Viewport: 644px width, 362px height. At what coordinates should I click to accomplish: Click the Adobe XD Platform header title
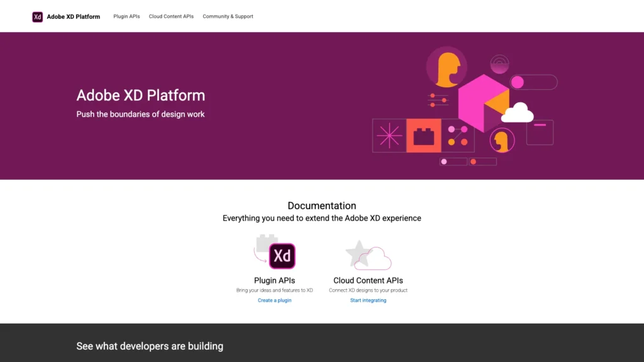click(73, 16)
